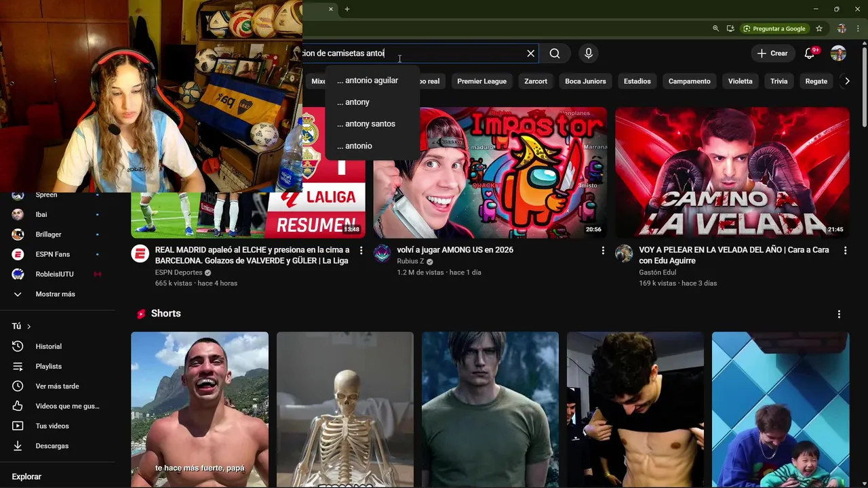Select the Campamento chip
Image resolution: width=868 pixels, height=488 pixels.
pyautogui.click(x=689, y=81)
